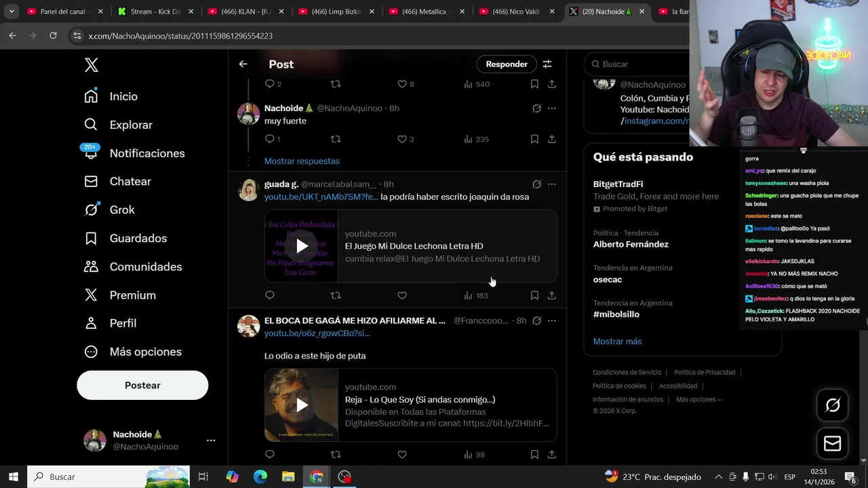This screenshot has height=488, width=868.
Task: Bookmark the Franccooo post
Action: [x=534, y=455]
